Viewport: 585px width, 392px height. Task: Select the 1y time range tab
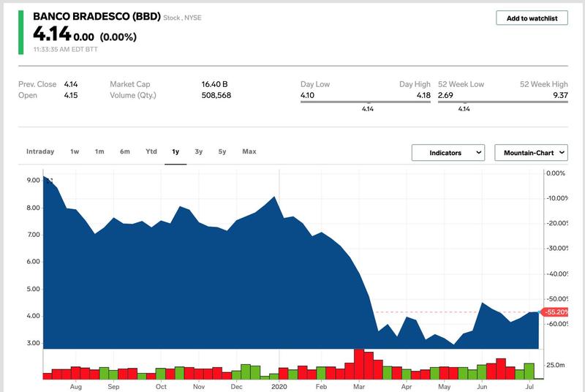coord(175,151)
